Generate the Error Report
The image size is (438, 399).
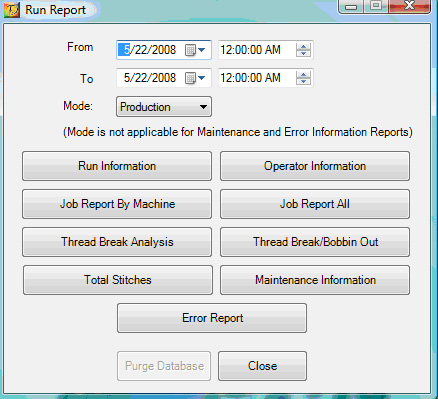coord(212,318)
